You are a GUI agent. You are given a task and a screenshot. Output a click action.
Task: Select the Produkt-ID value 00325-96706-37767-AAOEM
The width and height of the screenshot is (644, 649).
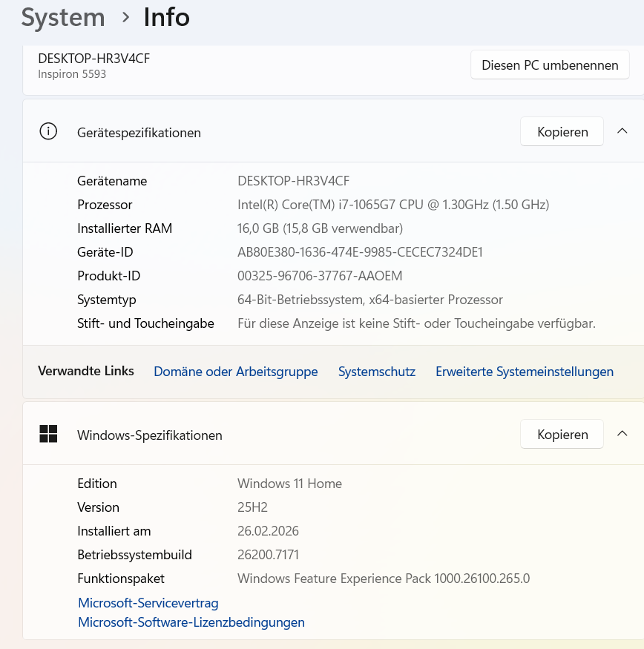tap(320, 276)
